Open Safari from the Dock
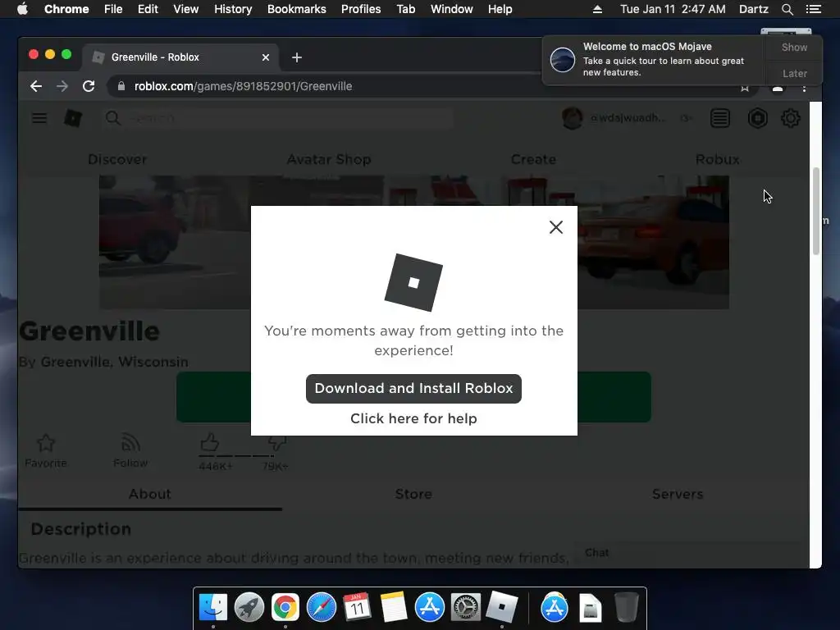 point(322,608)
